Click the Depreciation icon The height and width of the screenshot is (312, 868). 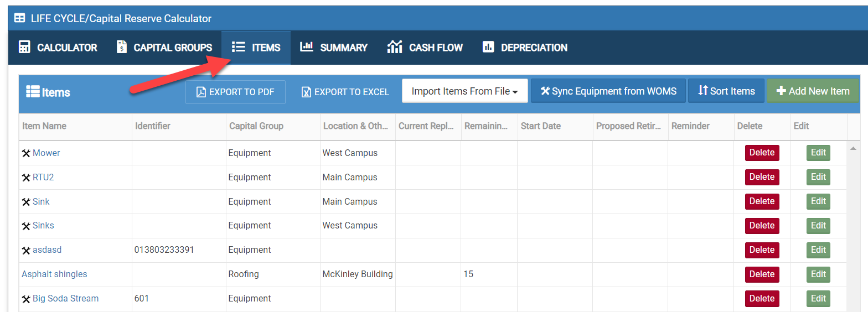(488, 47)
